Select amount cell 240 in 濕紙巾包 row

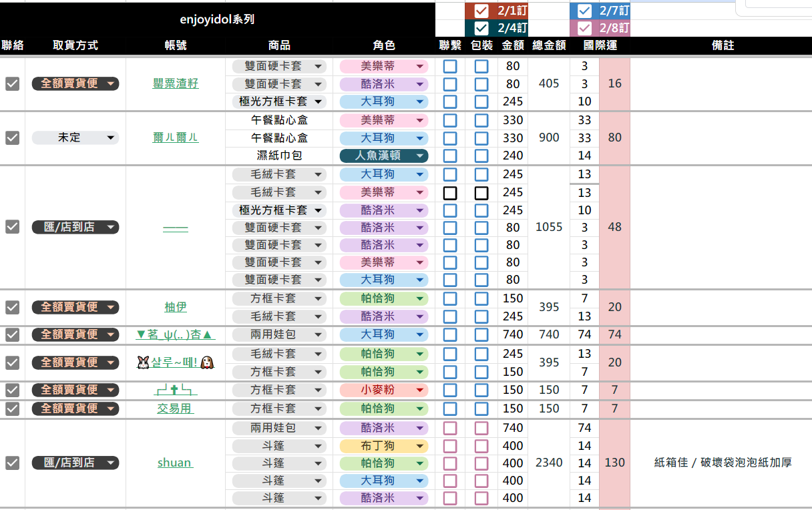pos(513,156)
